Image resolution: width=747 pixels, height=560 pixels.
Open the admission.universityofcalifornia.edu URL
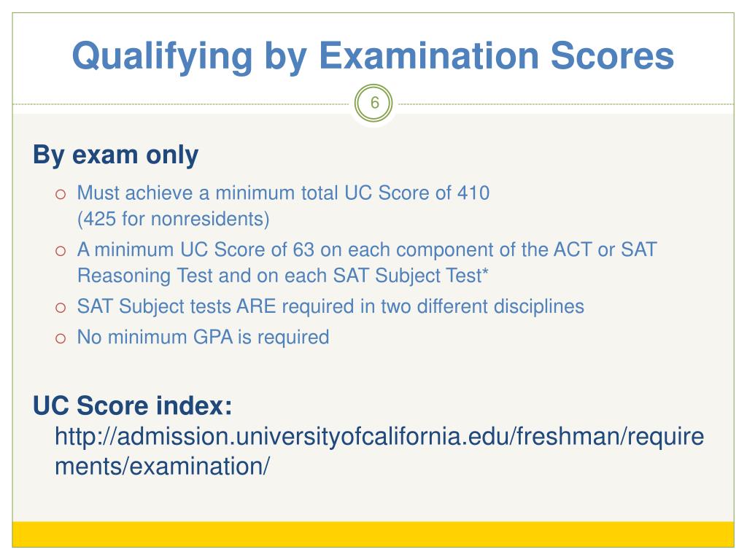tap(379, 437)
